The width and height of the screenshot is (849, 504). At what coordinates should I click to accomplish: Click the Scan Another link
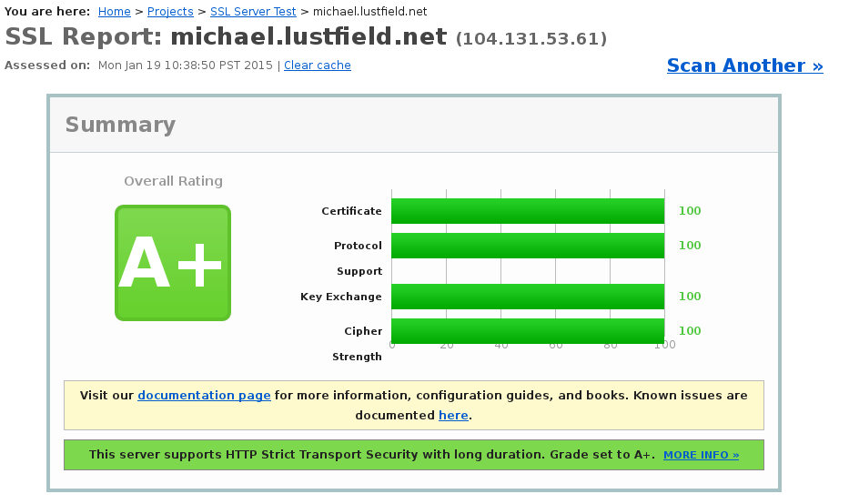(744, 66)
